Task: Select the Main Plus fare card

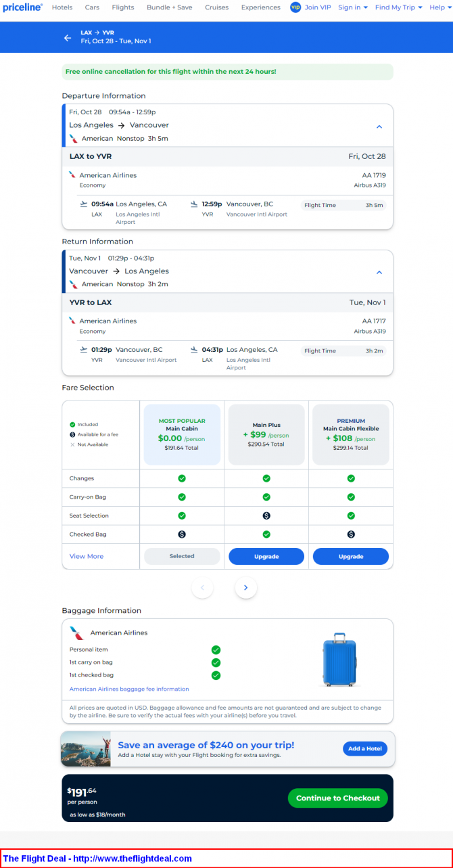Action: (x=266, y=434)
